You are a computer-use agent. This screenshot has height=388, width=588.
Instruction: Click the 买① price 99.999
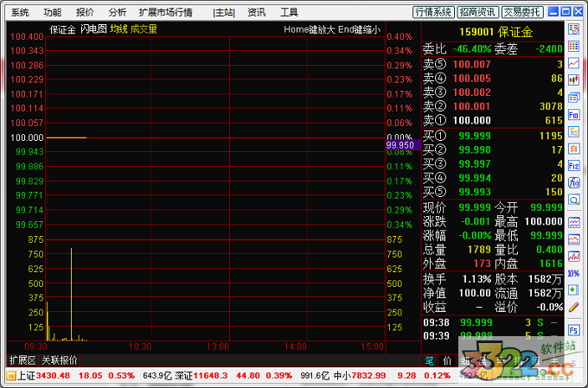click(475, 136)
